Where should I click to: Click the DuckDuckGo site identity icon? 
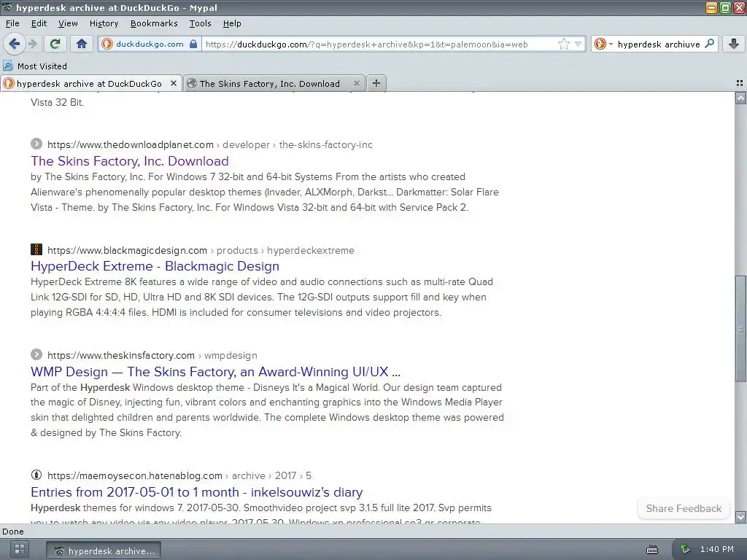[107, 44]
